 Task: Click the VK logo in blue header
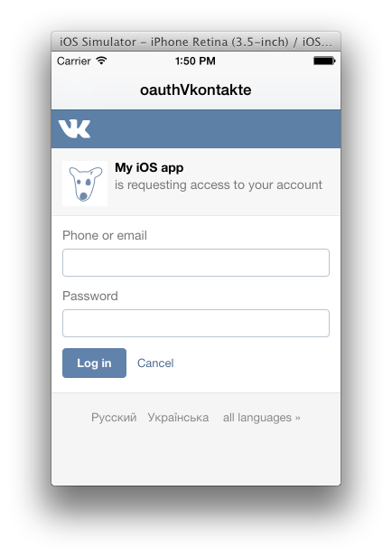click(x=74, y=128)
